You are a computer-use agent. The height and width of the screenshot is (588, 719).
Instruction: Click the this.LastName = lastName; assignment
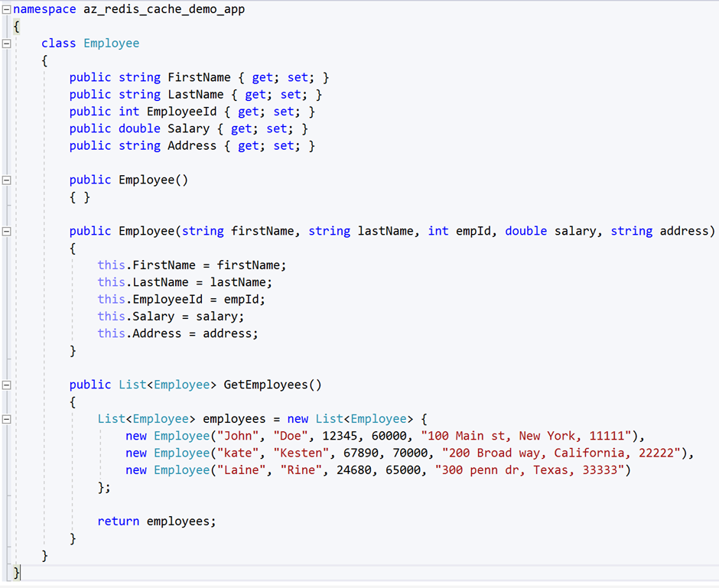pos(185,282)
